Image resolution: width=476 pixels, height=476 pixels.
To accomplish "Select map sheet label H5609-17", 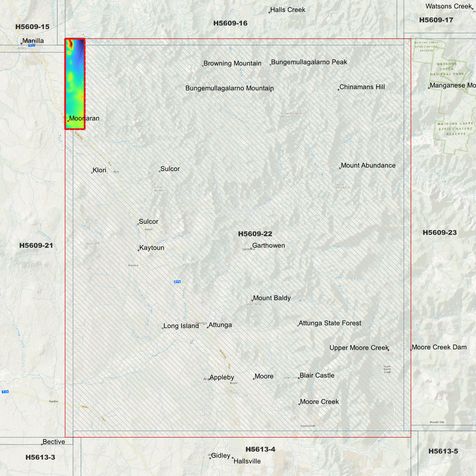I will [x=436, y=20].
